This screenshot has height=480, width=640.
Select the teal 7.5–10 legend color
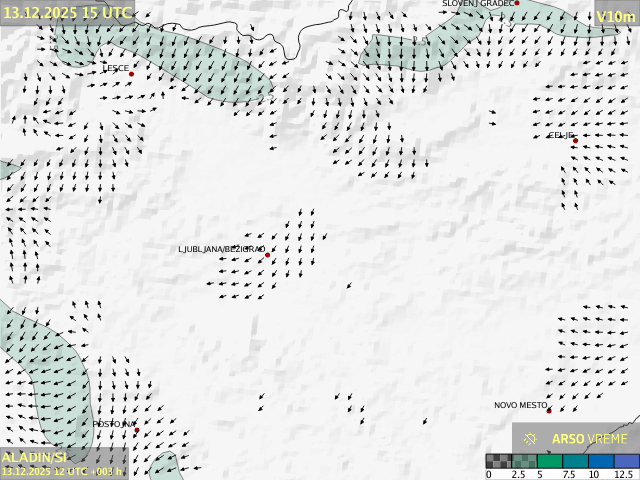[576, 461]
